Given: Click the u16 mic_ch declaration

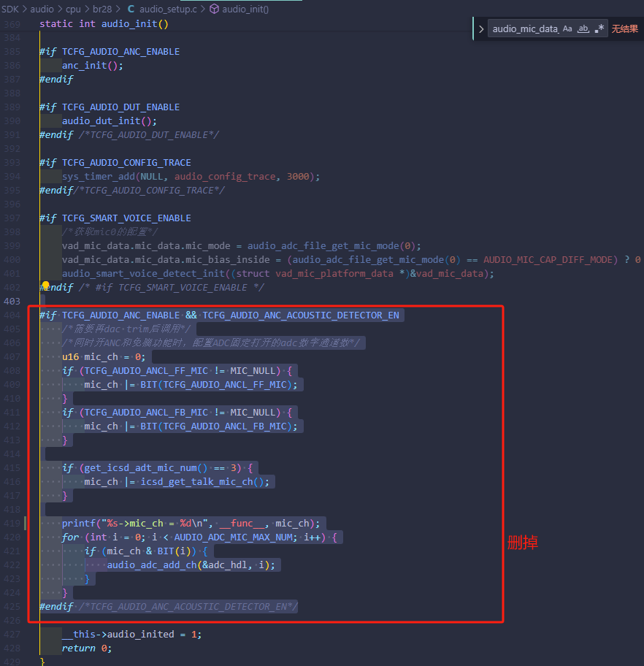Looking at the screenshot, I should pyautogui.click(x=104, y=357).
